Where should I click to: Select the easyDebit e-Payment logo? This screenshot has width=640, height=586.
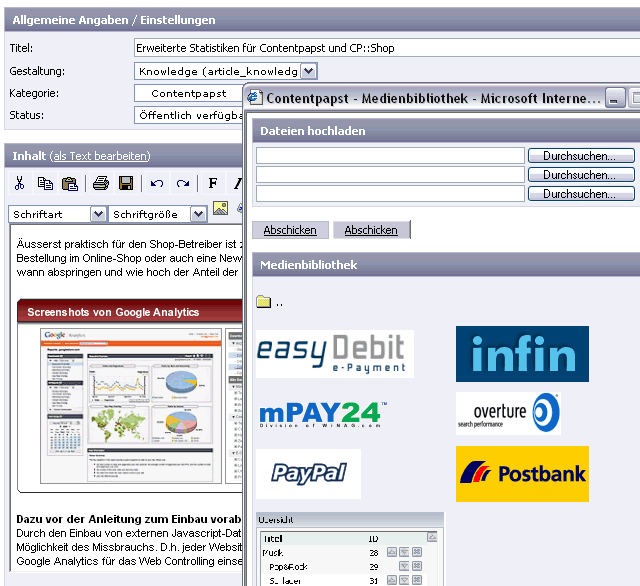click(x=335, y=354)
